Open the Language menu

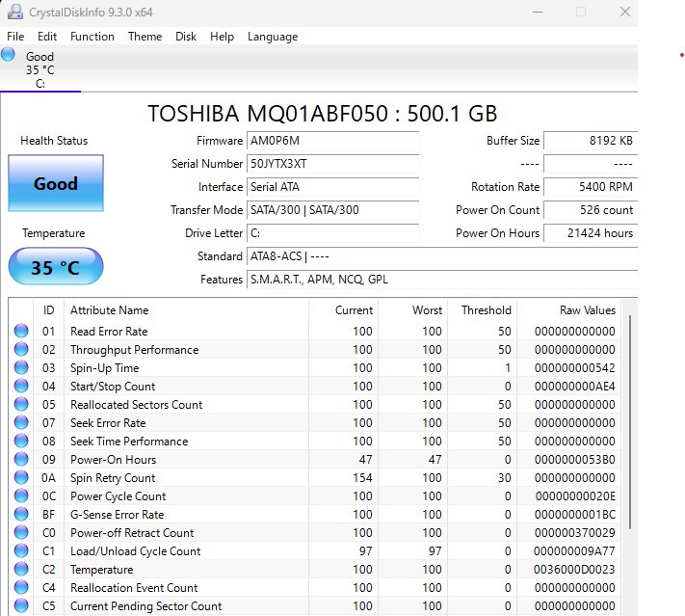273,37
